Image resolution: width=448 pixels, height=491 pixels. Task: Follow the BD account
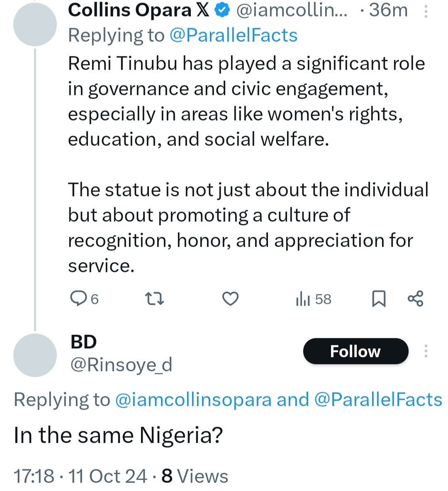click(x=355, y=351)
